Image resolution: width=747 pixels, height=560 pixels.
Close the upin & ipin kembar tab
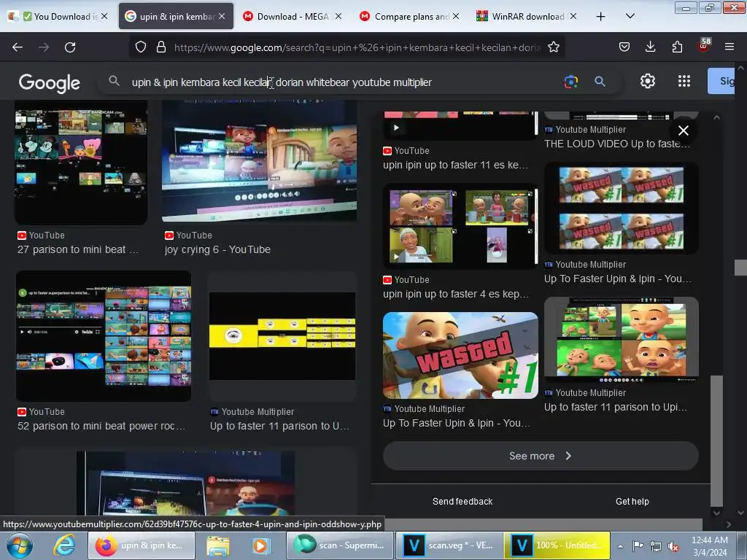222,17
